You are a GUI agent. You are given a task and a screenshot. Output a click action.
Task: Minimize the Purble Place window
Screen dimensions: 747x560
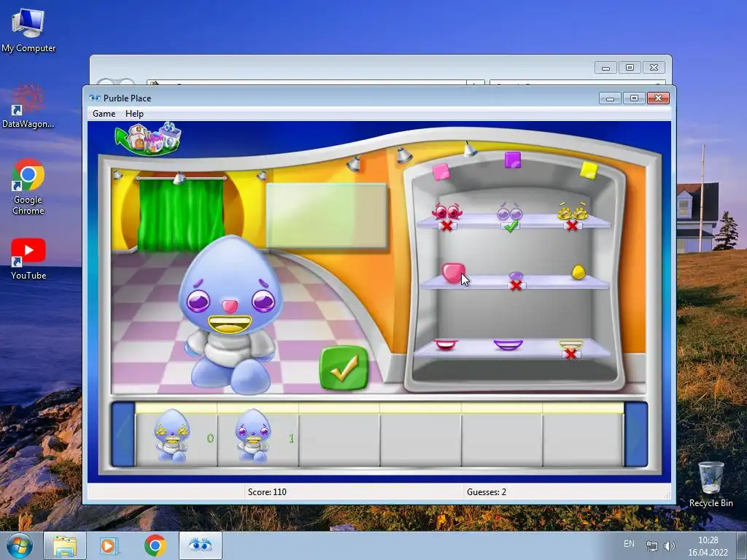610,98
